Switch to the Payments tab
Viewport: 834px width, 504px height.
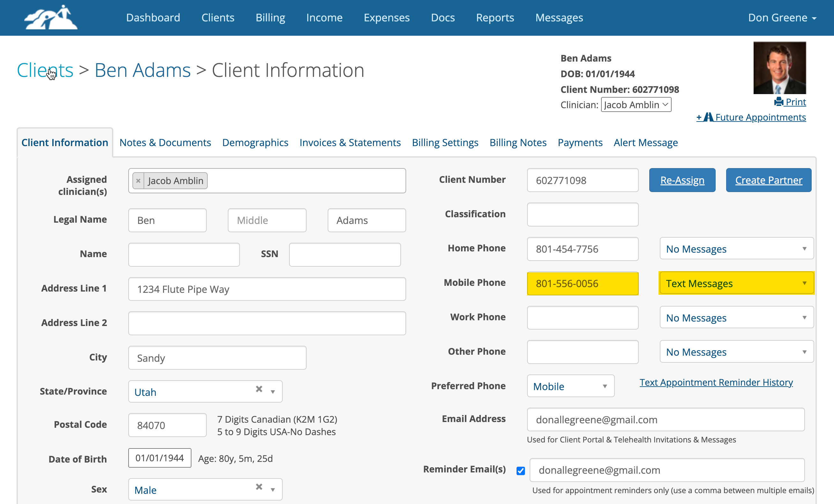click(x=580, y=143)
